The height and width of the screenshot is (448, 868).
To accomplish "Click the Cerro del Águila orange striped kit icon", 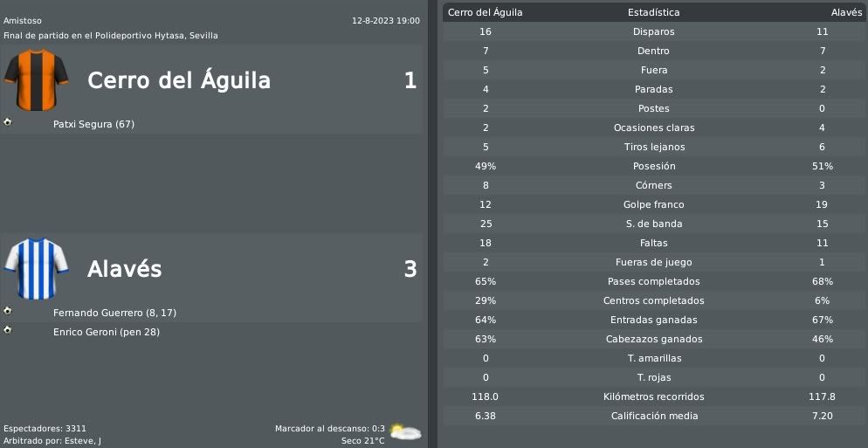I will pos(36,79).
